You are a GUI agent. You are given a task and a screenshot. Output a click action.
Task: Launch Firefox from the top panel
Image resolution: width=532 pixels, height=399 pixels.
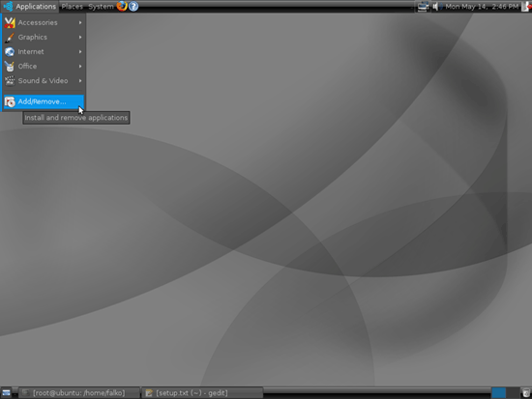(x=122, y=6)
